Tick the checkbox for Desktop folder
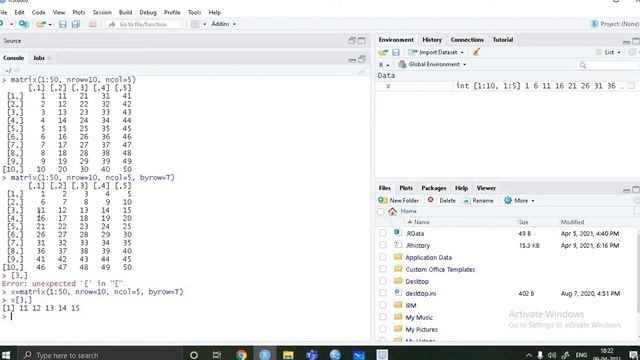640x360 pixels. coord(382,281)
